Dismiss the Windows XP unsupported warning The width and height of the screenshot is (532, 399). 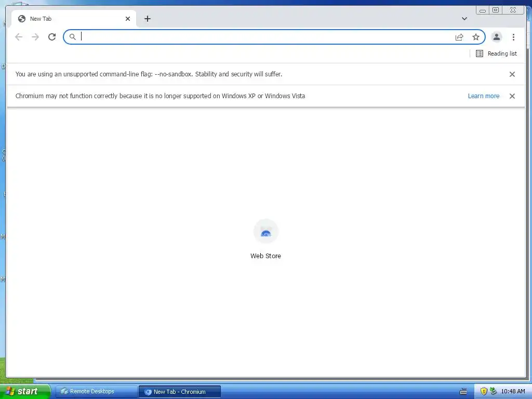[512, 96]
